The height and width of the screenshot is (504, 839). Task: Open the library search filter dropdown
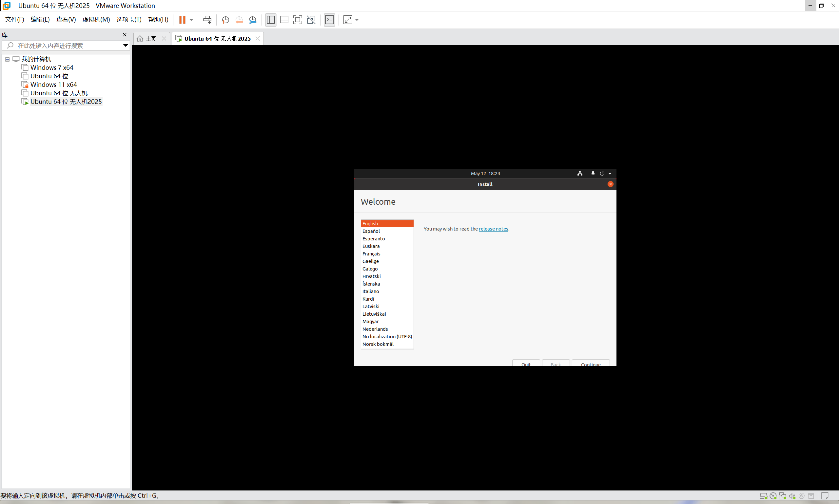coord(126,46)
